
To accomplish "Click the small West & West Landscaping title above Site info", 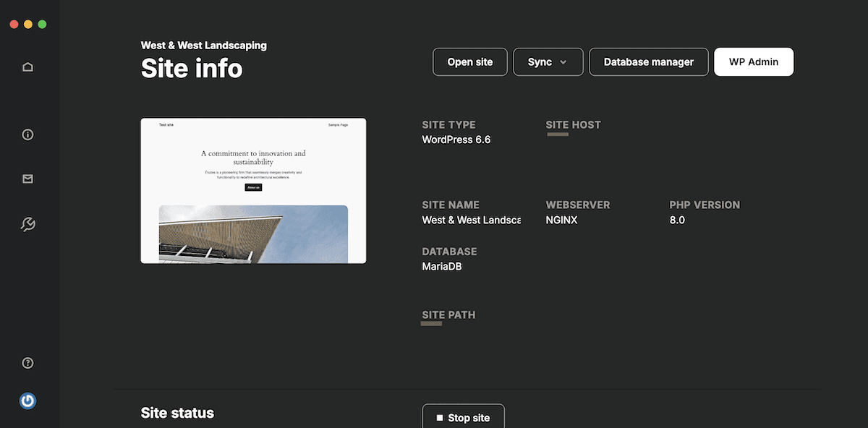I will pyautogui.click(x=204, y=46).
